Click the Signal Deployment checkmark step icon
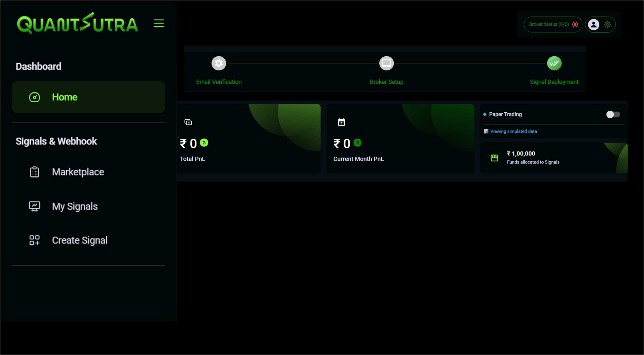This screenshot has width=644, height=355. [x=554, y=63]
